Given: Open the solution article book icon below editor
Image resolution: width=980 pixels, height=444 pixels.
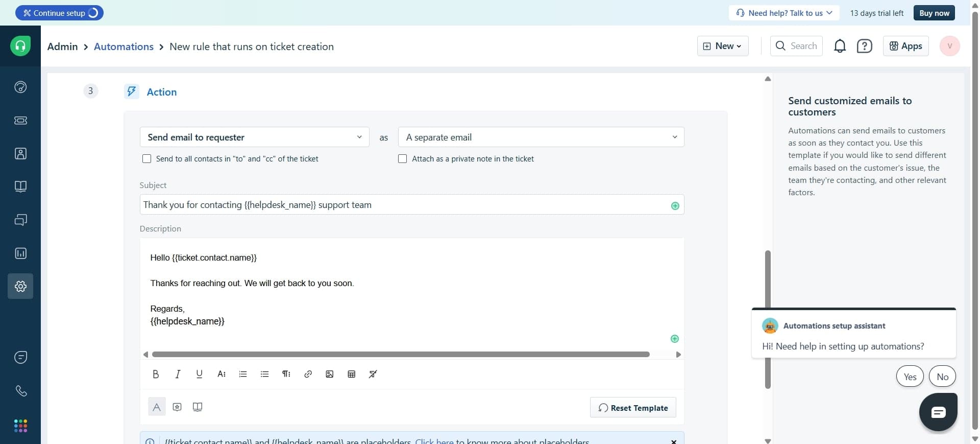Looking at the screenshot, I should click(198, 407).
